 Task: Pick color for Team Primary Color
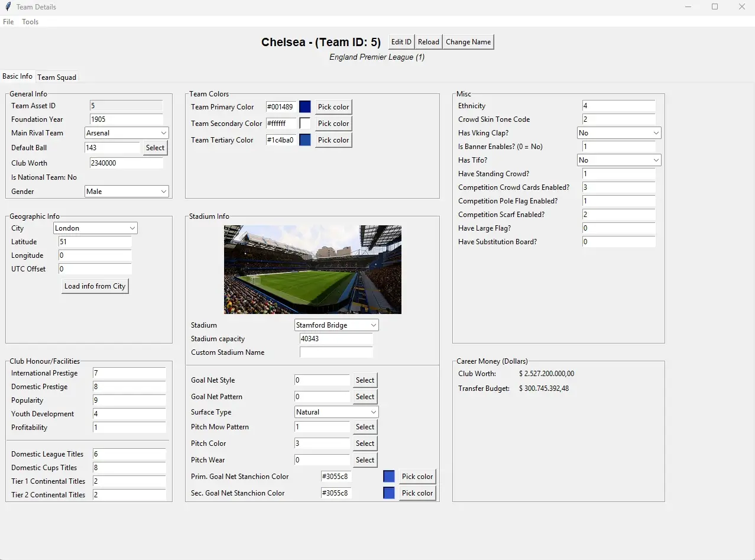pyautogui.click(x=333, y=107)
